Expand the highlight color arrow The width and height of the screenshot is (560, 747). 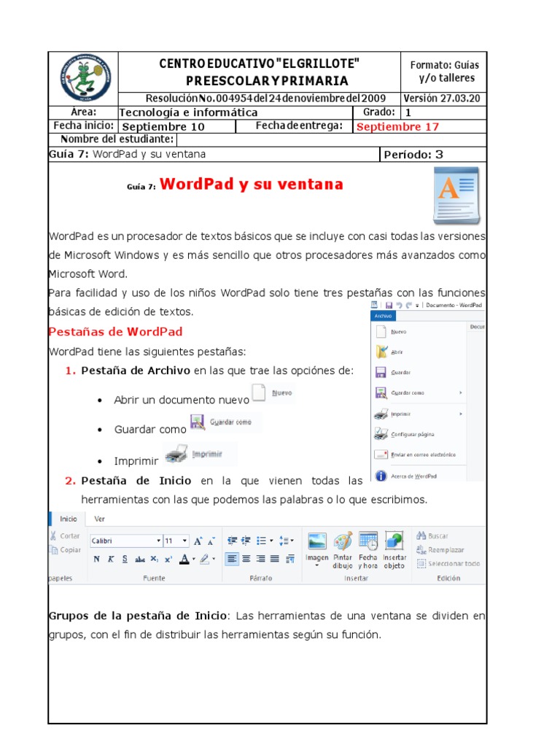click(x=214, y=560)
